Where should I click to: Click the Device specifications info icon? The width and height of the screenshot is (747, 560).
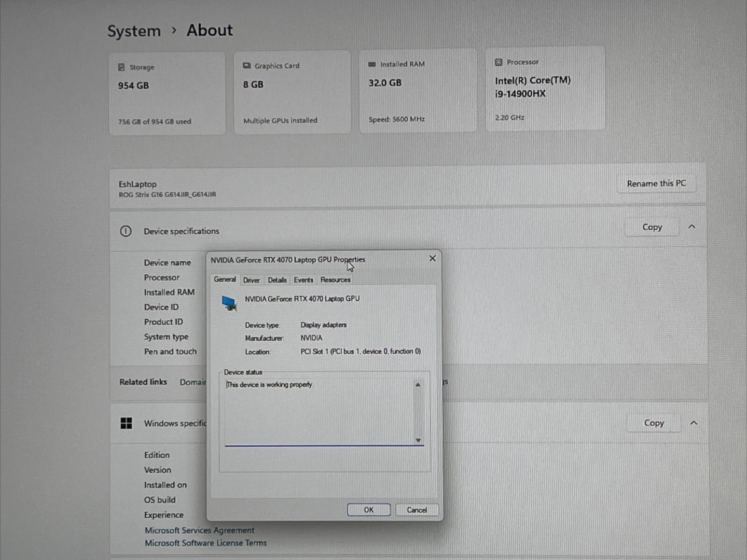tap(126, 231)
